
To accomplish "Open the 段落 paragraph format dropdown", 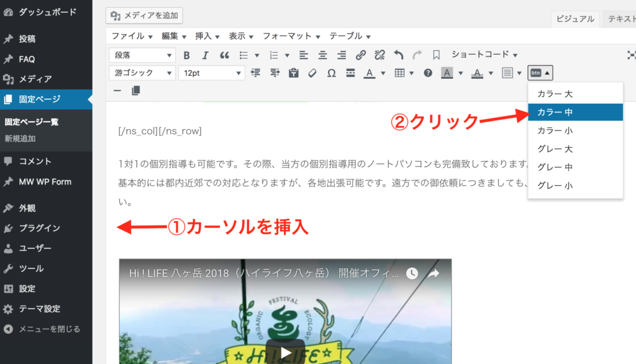I will point(142,55).
